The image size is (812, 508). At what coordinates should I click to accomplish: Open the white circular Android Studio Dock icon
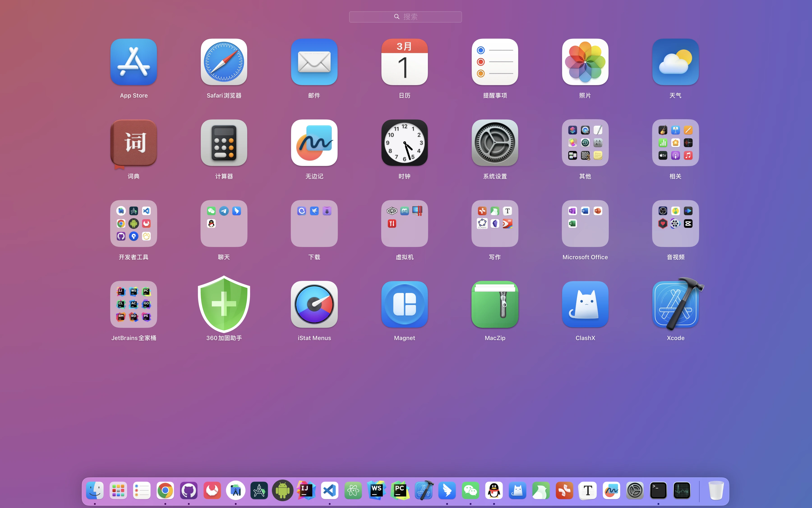pos(235,491)
